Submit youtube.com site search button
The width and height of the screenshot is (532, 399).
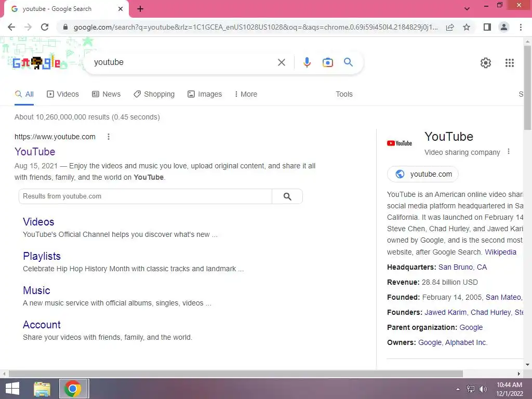287,196
